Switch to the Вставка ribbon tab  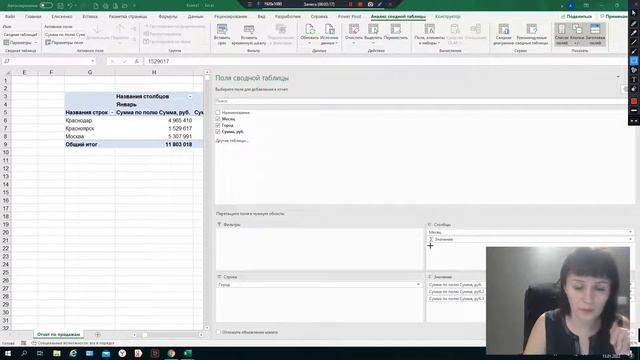click(x=90, y=16)
